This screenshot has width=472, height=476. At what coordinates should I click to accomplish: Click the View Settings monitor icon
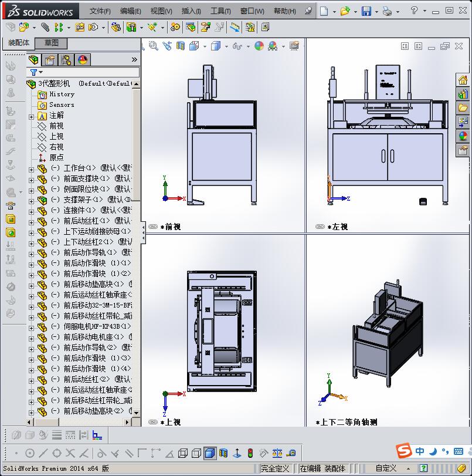point(294,46)
